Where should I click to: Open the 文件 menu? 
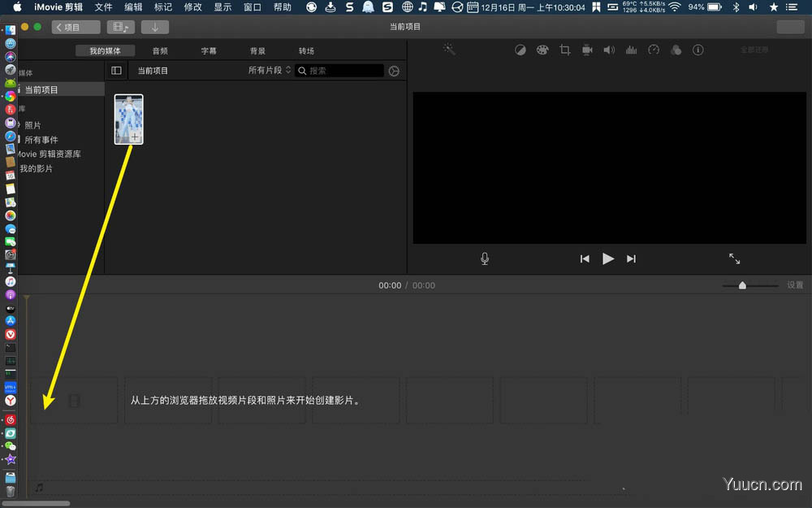(103, 7)
